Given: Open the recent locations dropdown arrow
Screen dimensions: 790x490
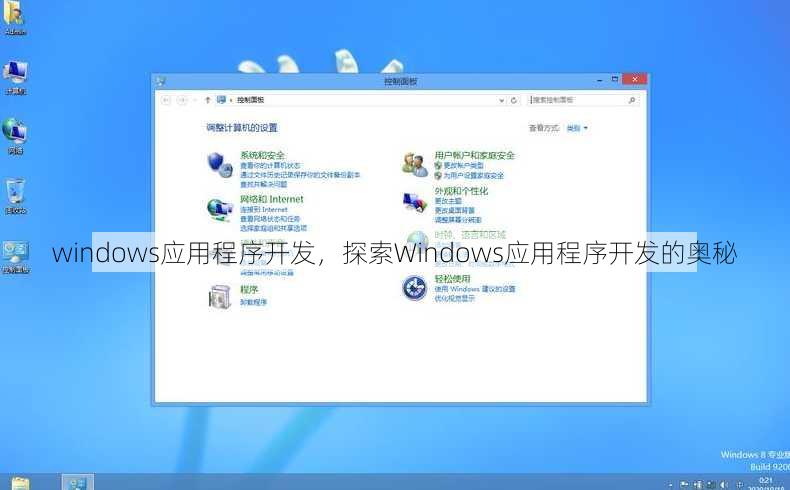Looking at the screenshot, I should (195, 100).
